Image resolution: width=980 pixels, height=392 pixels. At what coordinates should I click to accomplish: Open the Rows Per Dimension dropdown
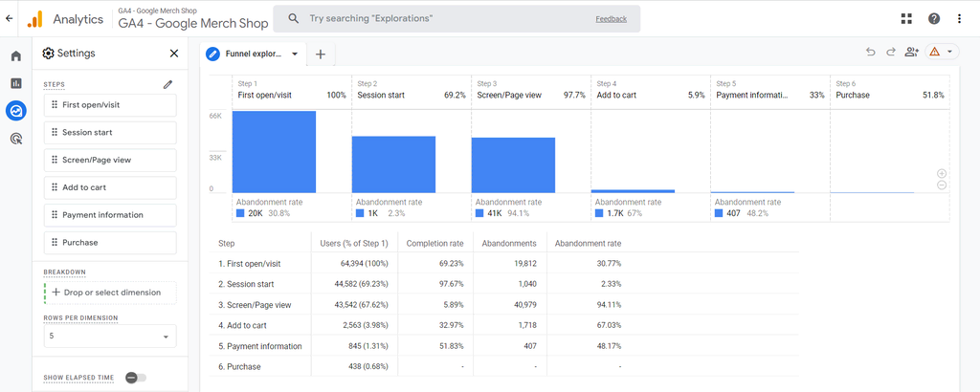click(x=110, y=337)
